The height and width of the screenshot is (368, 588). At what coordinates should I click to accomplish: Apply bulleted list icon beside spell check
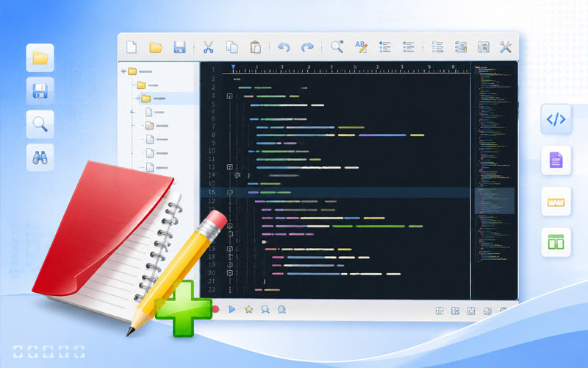tap(384, 47)
